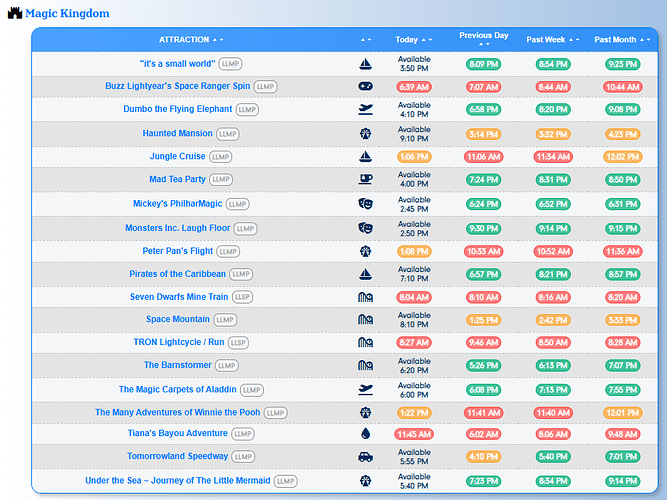Click the water drop icon for Tiana's Bayou Adventure

[x=365, y=434]
